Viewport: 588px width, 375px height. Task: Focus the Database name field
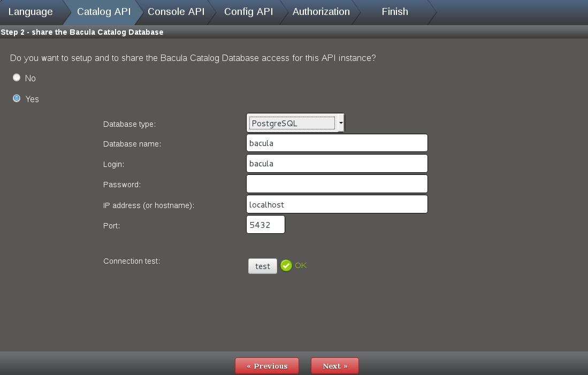337,143
